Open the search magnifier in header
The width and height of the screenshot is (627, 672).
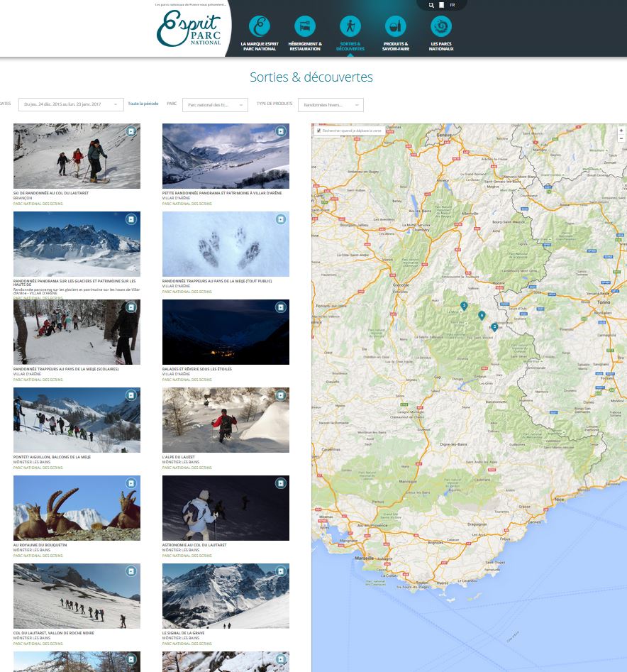431,5
